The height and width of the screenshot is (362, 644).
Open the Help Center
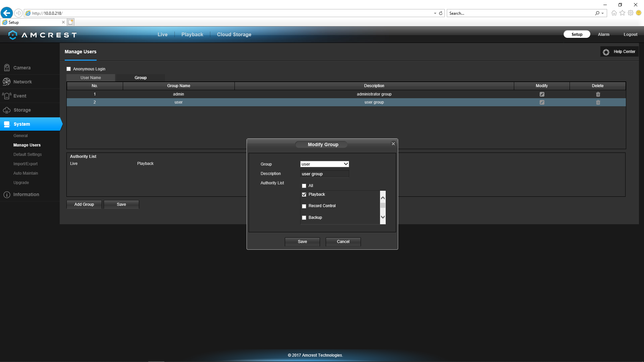(620, 52)
